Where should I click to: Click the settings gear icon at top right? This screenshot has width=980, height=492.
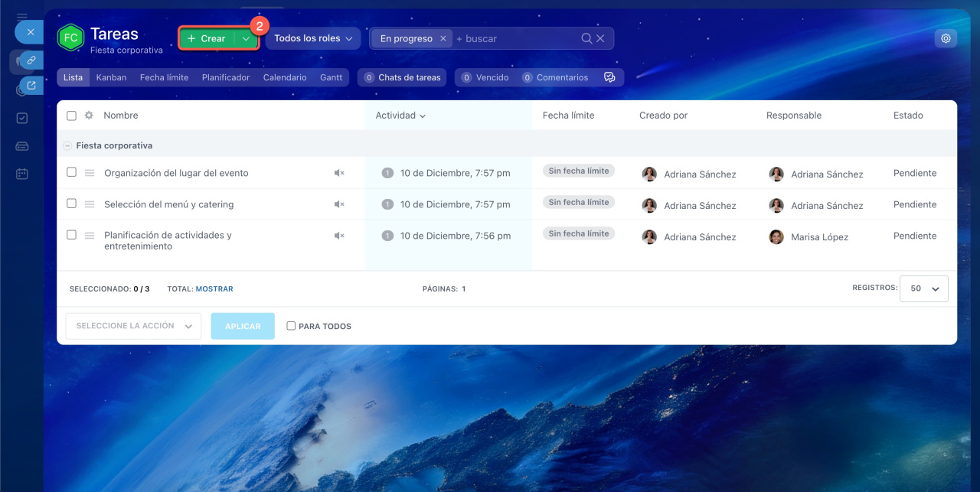[x=946, y=38]
